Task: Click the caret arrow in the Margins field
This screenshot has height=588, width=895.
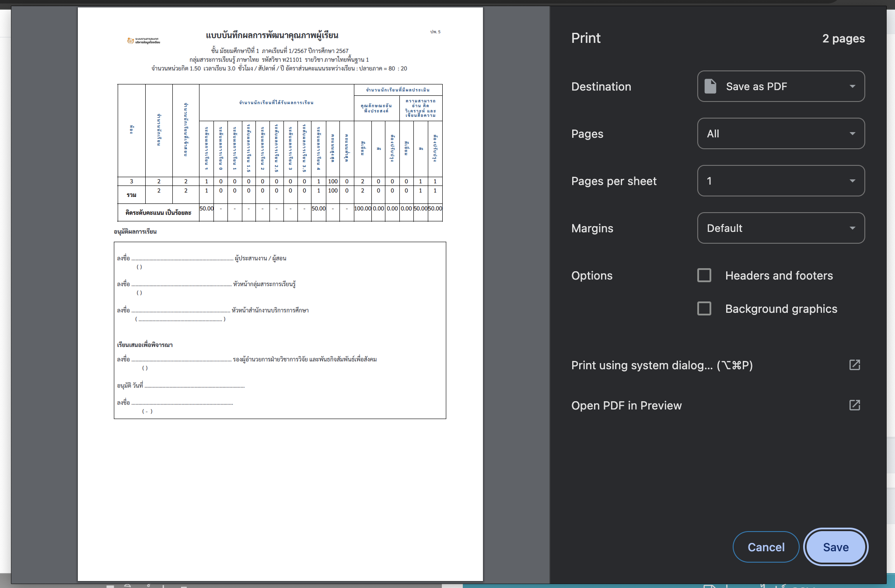Action: click(852, 228)
